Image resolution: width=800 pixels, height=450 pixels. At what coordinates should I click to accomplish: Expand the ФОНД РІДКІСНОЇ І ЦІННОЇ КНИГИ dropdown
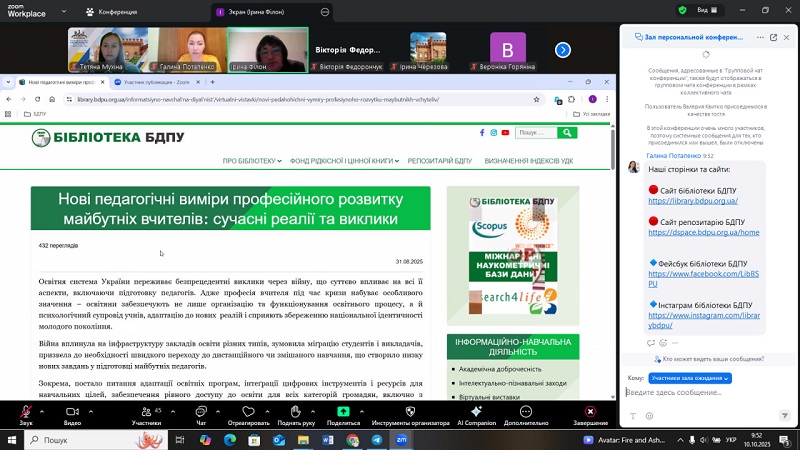[344, 161]
